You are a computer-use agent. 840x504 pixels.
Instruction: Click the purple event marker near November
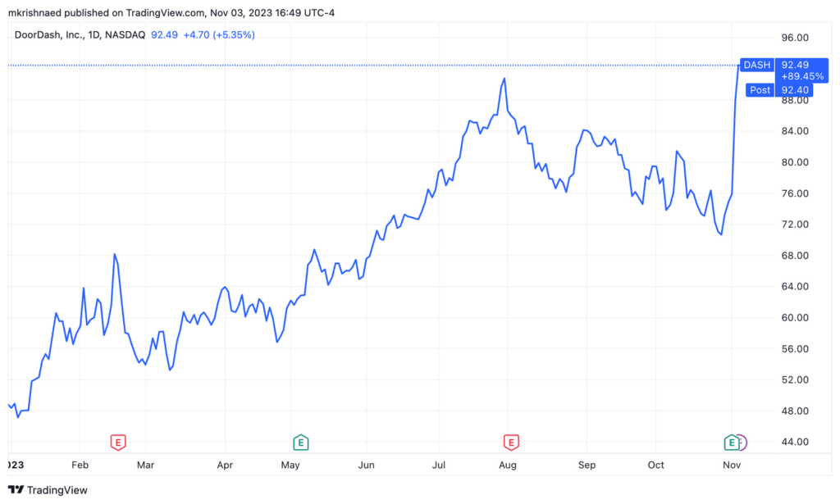pos(743,443)
